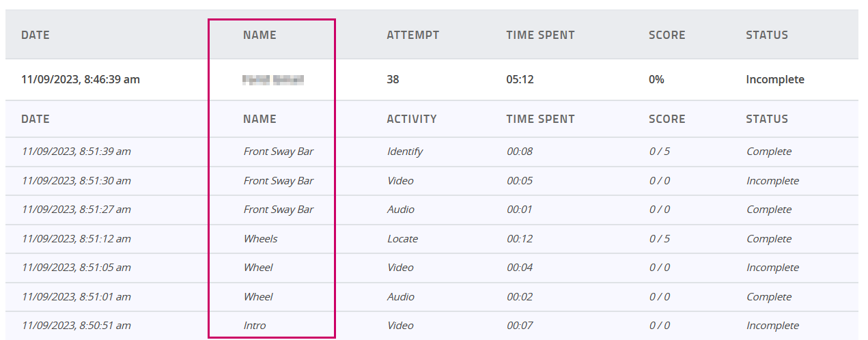Click the 0 / 5 score for Identify
Viewport: 868px width, 340px height.
[x=659, y=152]
